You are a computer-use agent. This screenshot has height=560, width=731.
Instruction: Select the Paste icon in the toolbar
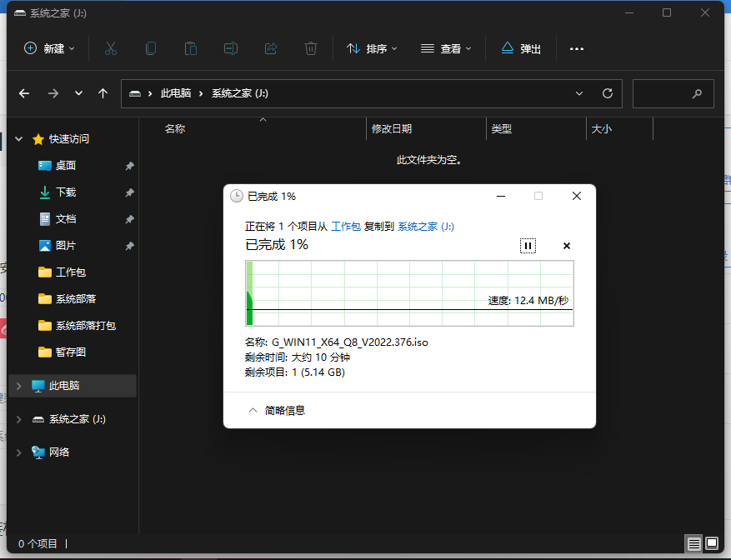(191, 48)
